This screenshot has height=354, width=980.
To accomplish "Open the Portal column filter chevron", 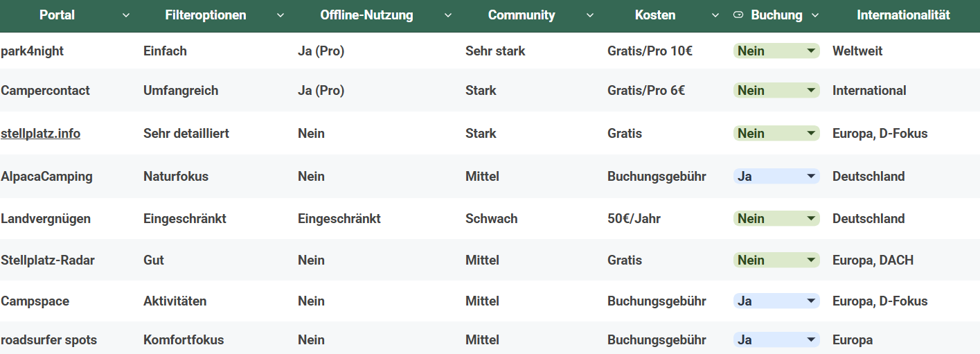I will click(x=125, y=15).
